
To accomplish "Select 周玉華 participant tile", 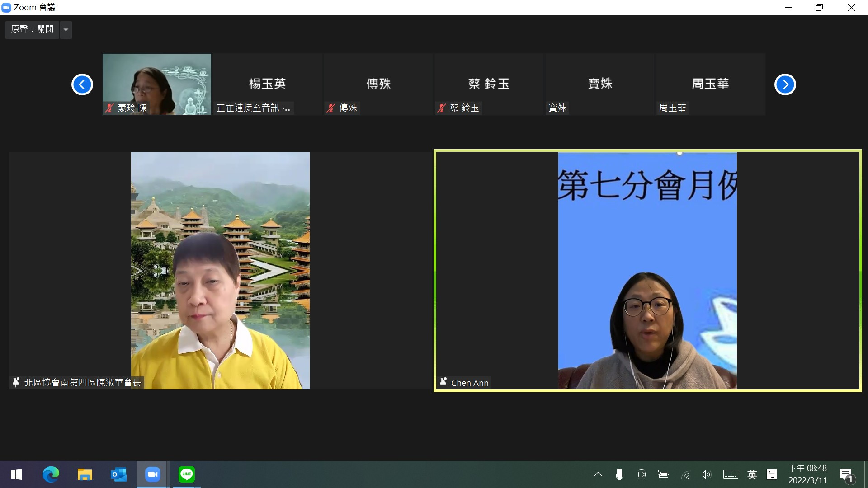I will pos(710,84).
